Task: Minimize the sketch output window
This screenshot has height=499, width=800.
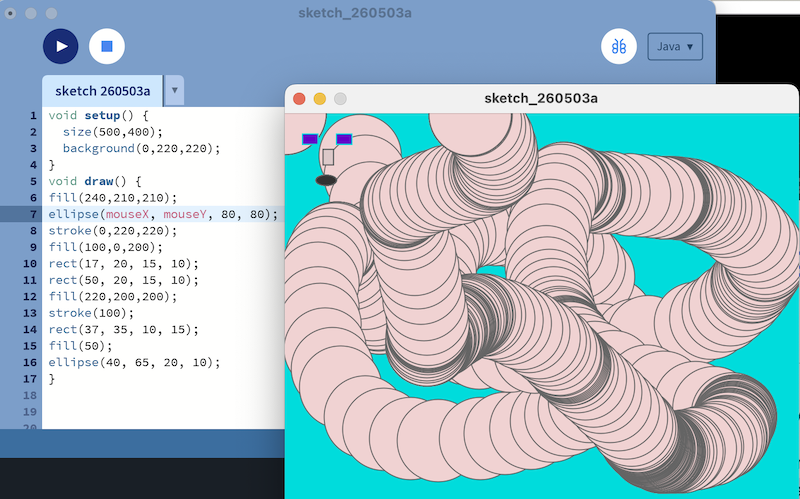Action: click(320, 98)
